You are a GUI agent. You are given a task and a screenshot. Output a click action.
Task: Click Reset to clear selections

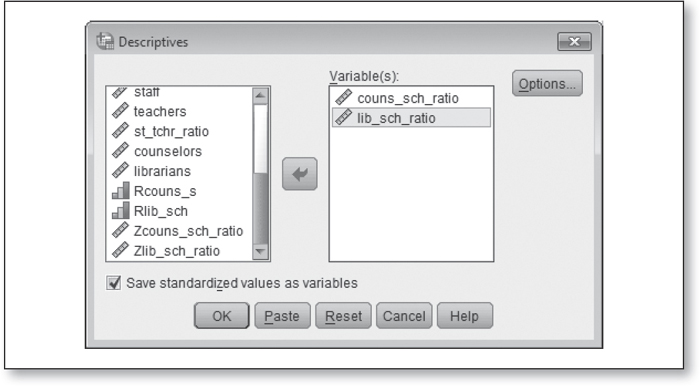pos(343,316)
